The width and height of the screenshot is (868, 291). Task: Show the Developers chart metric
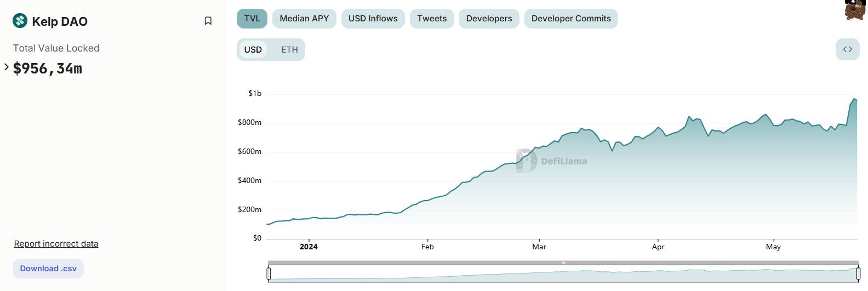click(489, 19)
